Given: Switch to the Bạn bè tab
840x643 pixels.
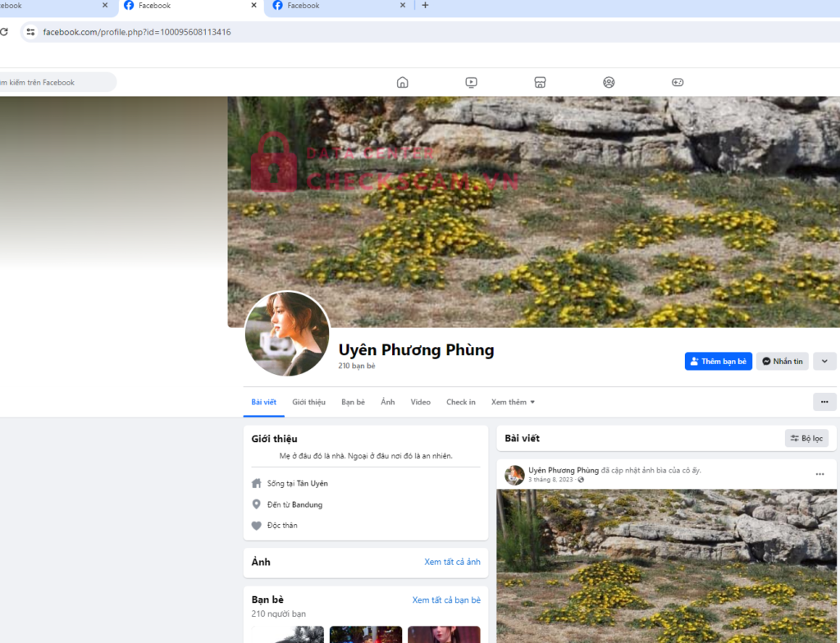Looking at the screenshot, I should click(x=353, y=402).
